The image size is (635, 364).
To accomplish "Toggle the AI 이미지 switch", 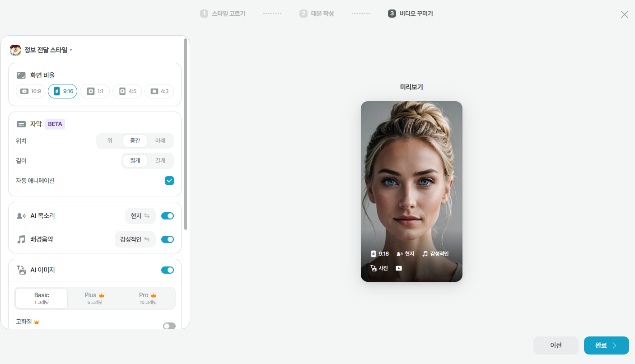I will coord(168,270).
